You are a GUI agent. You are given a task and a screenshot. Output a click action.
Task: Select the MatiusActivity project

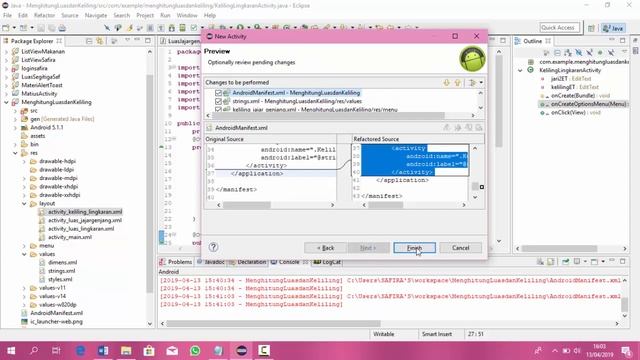tap(39, 93)
